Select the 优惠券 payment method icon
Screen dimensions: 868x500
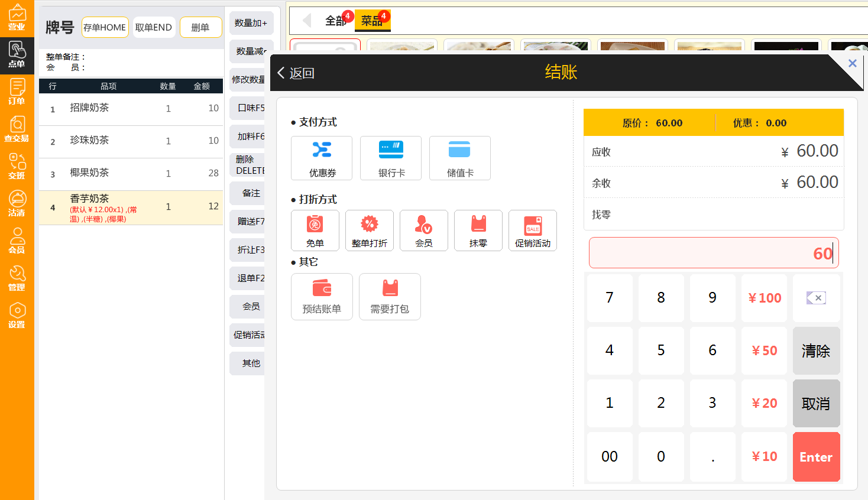[322, 158]
